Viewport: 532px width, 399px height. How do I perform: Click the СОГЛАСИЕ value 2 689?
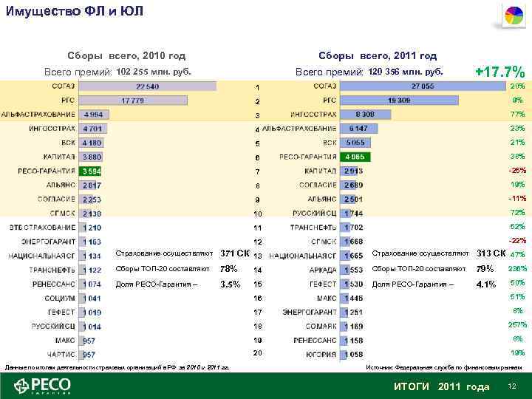point(353,185)
